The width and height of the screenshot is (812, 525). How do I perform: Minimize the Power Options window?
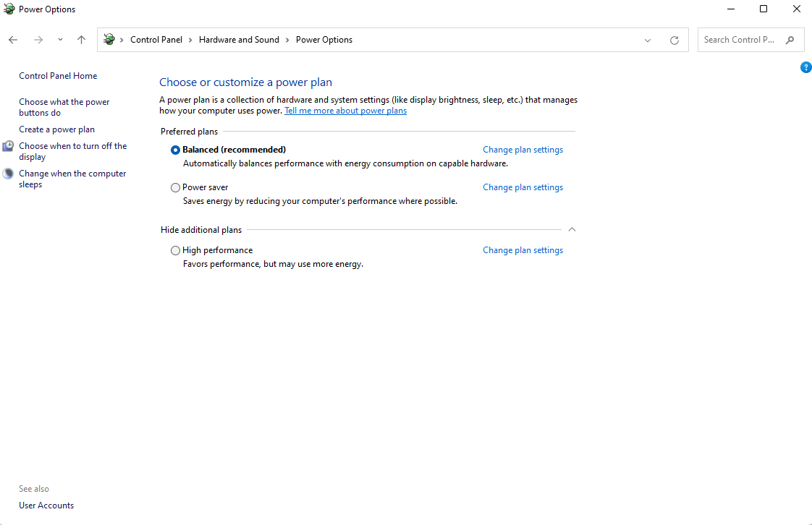click(731, 9)
